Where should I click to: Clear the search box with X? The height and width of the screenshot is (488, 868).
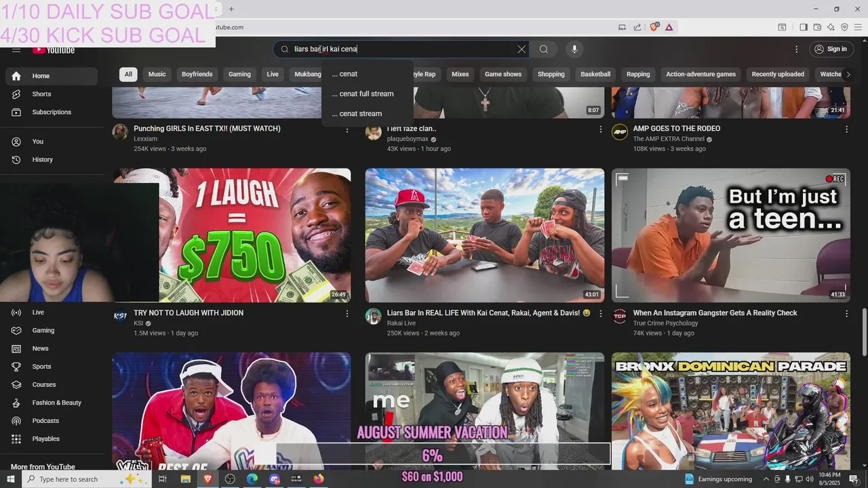(521, 49)
